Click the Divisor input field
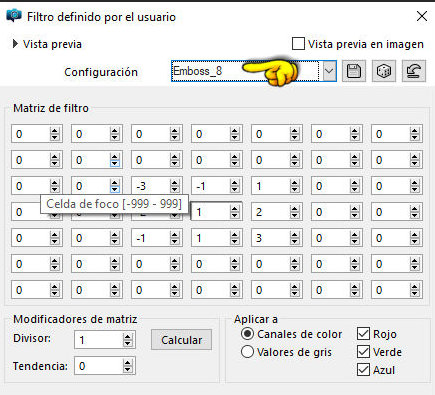The image size is (435, 395). [99, 340]
